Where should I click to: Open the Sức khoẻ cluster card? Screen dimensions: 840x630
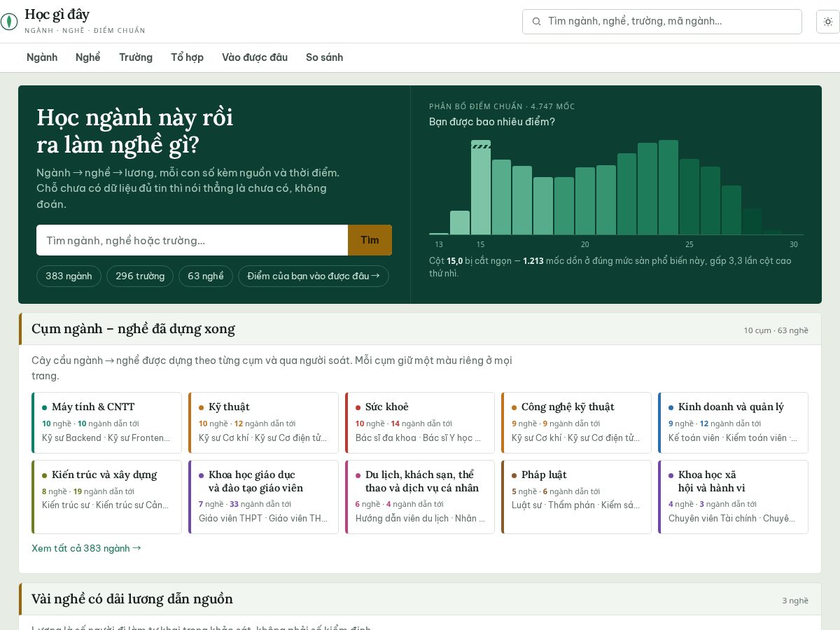[420, 423]
